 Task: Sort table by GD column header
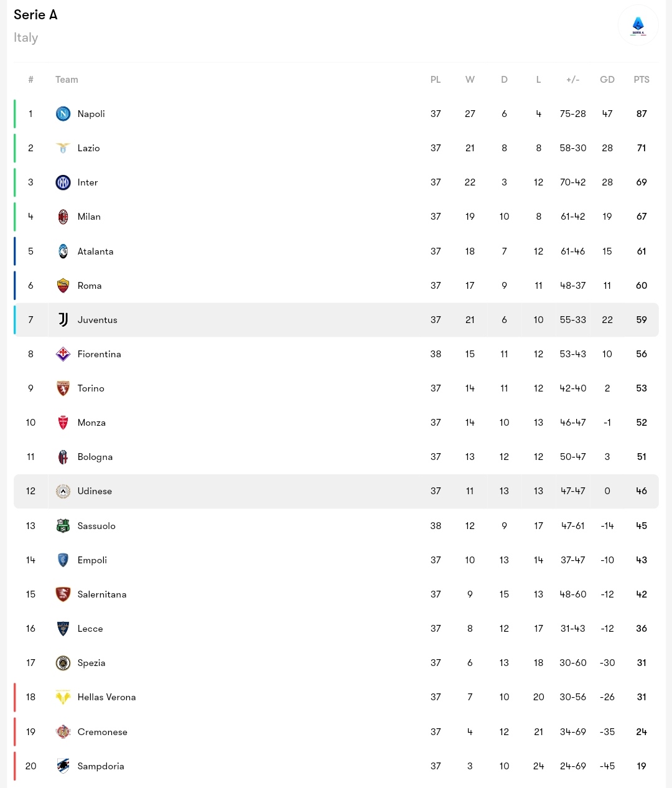point(607,80)
